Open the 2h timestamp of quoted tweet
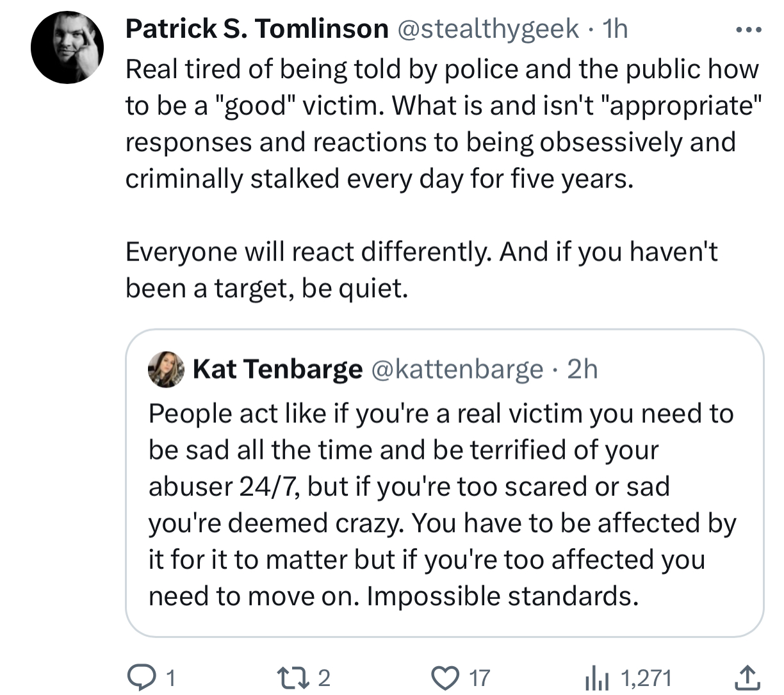784x695 pixels. [x=582, y=369]
